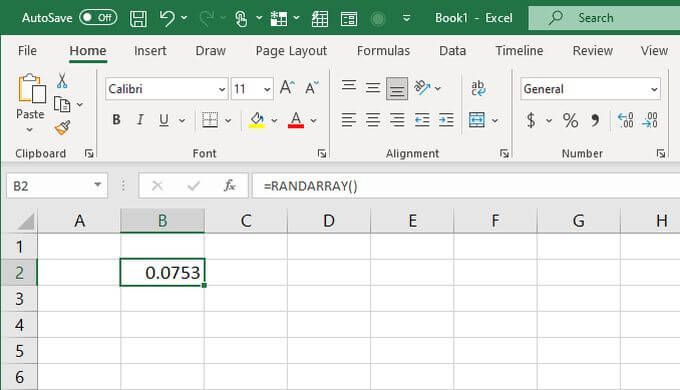Viewport: 680px width, 390px height.
Task: Open the Formulas ribbon tab
Action: 383,51
